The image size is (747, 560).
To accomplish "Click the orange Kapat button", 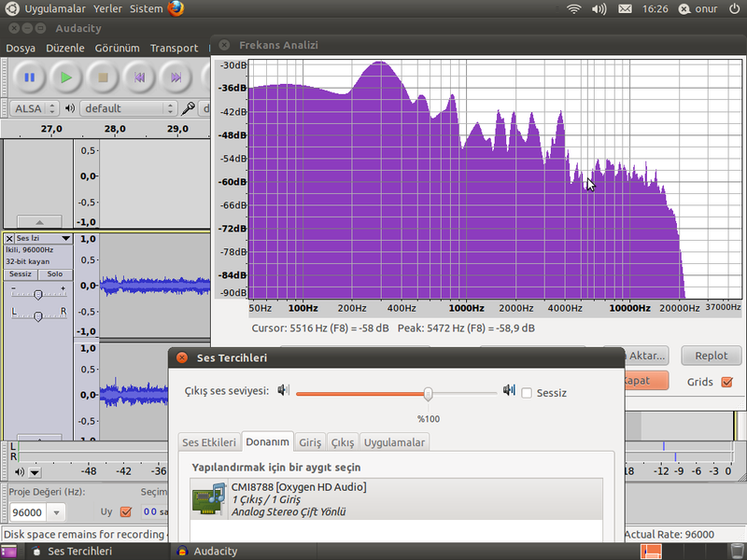I will pyautogui.click(x=646, y=381).
